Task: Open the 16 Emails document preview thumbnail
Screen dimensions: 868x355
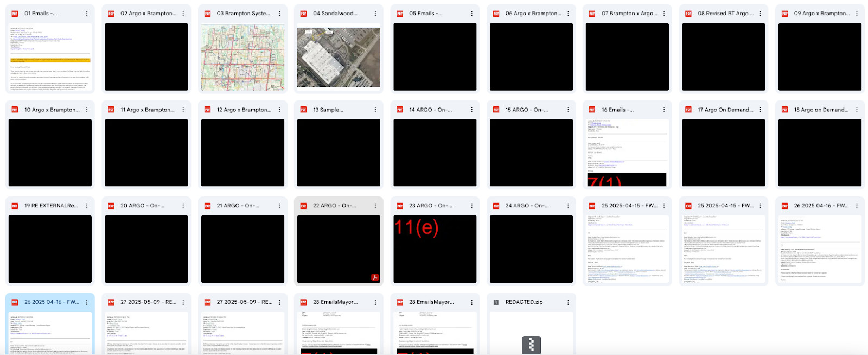Action: 627,153
